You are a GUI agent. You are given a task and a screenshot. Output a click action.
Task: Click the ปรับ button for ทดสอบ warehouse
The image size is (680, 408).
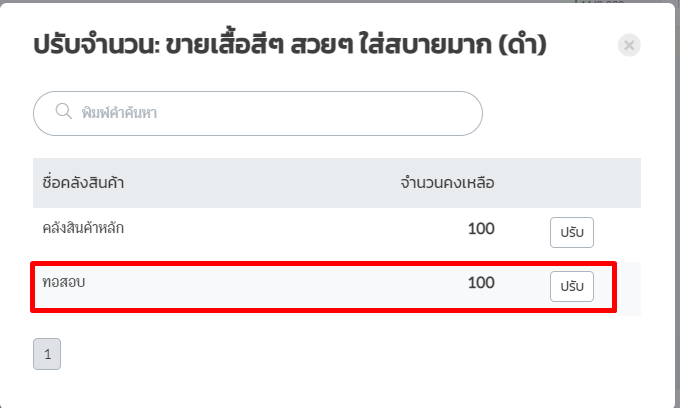click(x=572, y=286)
